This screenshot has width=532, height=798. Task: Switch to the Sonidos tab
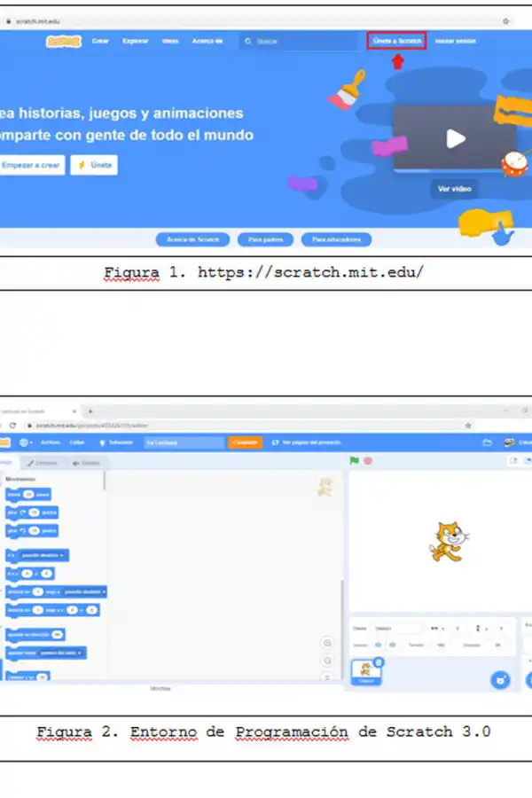tap(86, 463)
